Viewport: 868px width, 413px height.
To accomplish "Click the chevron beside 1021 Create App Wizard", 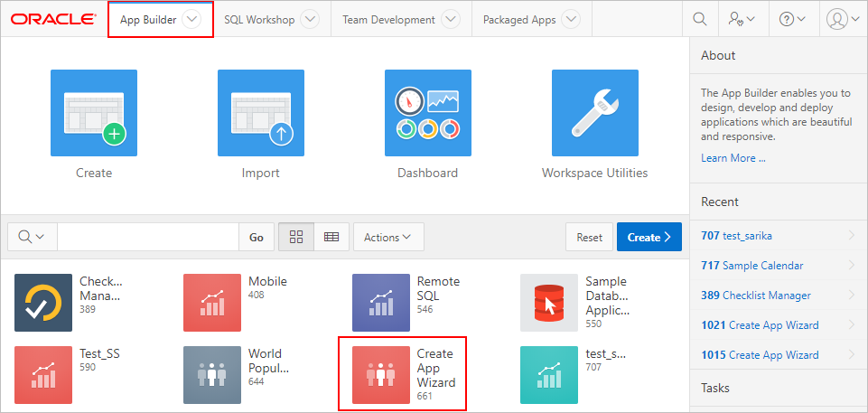I will coord(852,325).
